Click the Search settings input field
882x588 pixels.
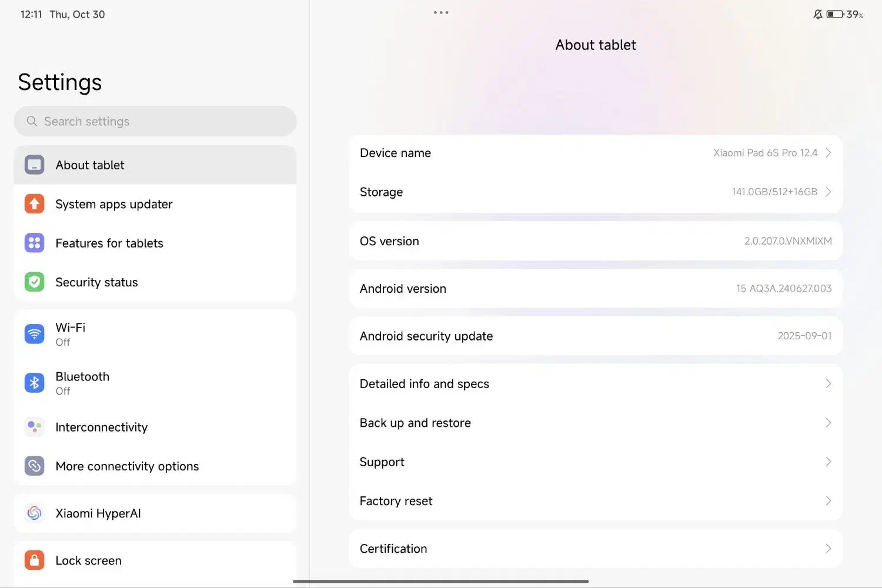[155, 121]
